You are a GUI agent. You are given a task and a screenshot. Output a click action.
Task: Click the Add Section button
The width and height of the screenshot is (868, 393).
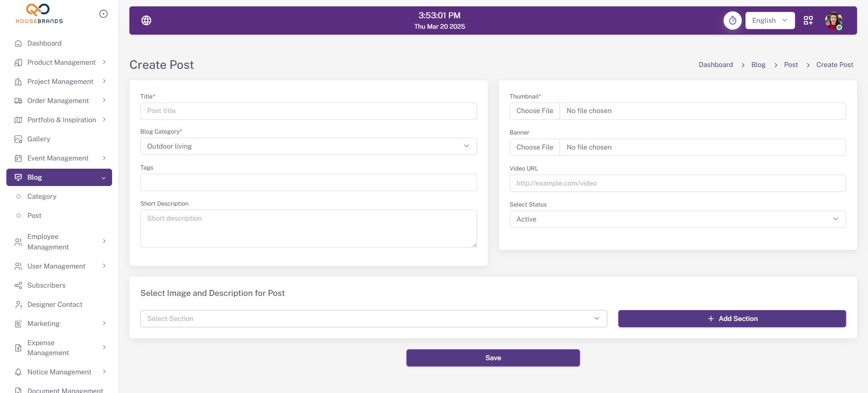[732, 319]
